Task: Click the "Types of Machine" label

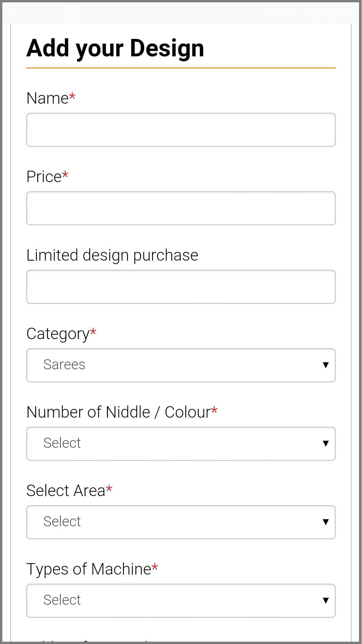Action: click(89, 569)
